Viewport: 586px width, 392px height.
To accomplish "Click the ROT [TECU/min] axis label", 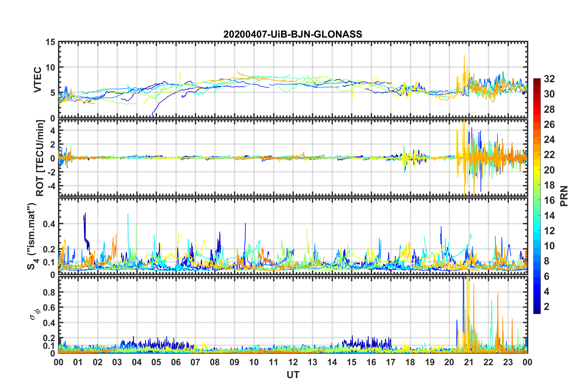I will coord(40,158).
